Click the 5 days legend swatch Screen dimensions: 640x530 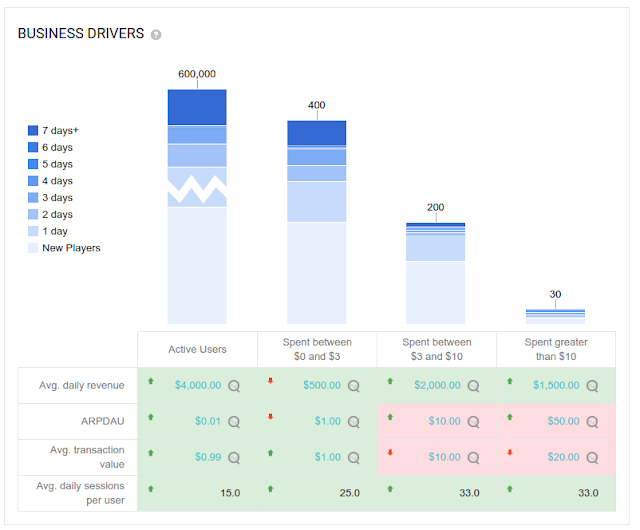point(33,164)
